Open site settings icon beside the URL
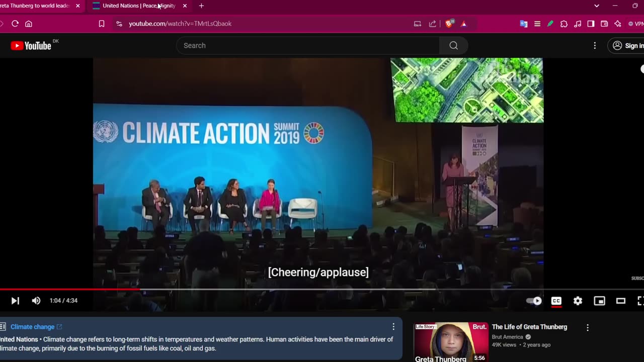Screen dimensions: 644x362 (x=119, y=24)
